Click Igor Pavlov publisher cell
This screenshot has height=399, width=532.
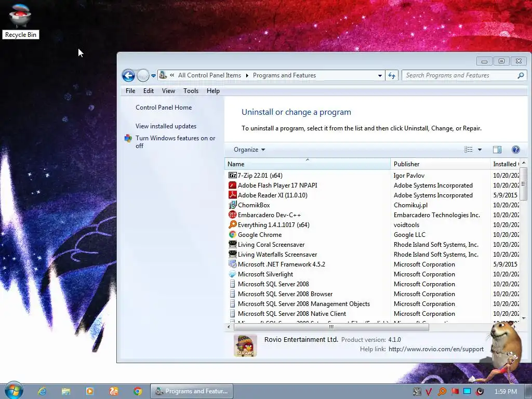(409, 176)
